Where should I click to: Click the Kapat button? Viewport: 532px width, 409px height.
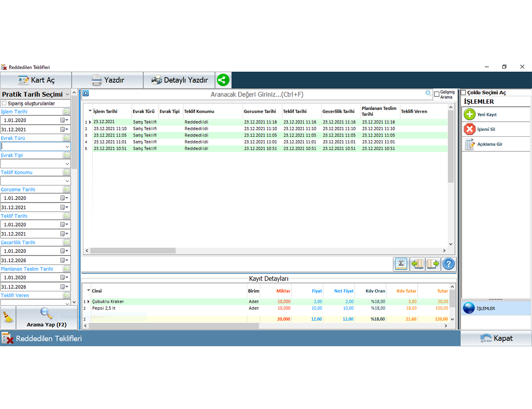496,338
